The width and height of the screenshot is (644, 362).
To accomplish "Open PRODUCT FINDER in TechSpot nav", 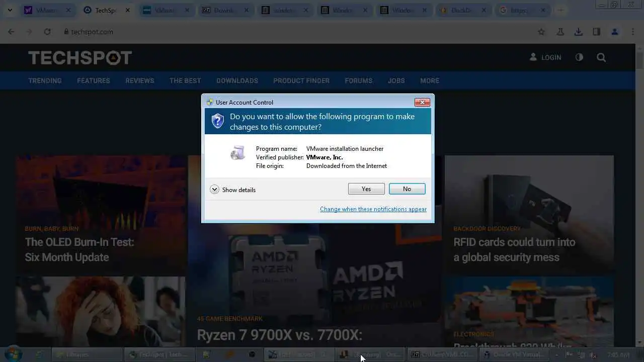I will 301,80.
